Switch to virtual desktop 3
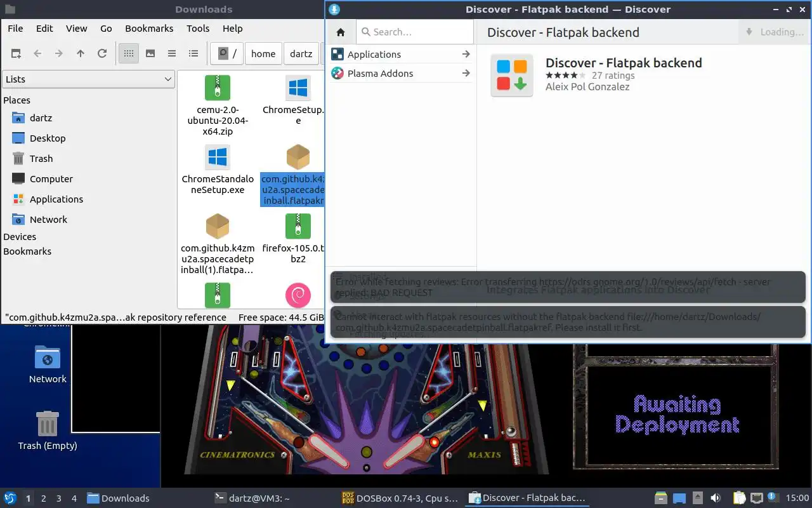Image resolution: width=812 pixels, height=508 pixels. coord(58,498)
